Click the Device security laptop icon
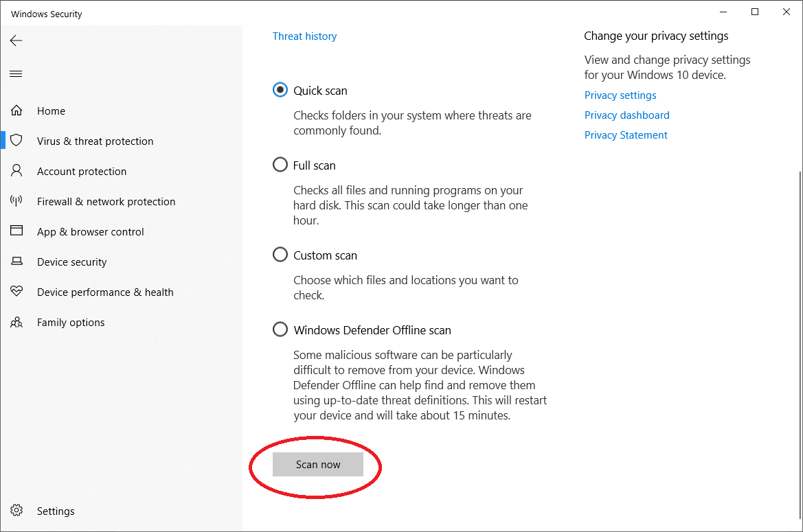Image resolution: width=803 pixels, height=532 pixels. tap(16, 262)
